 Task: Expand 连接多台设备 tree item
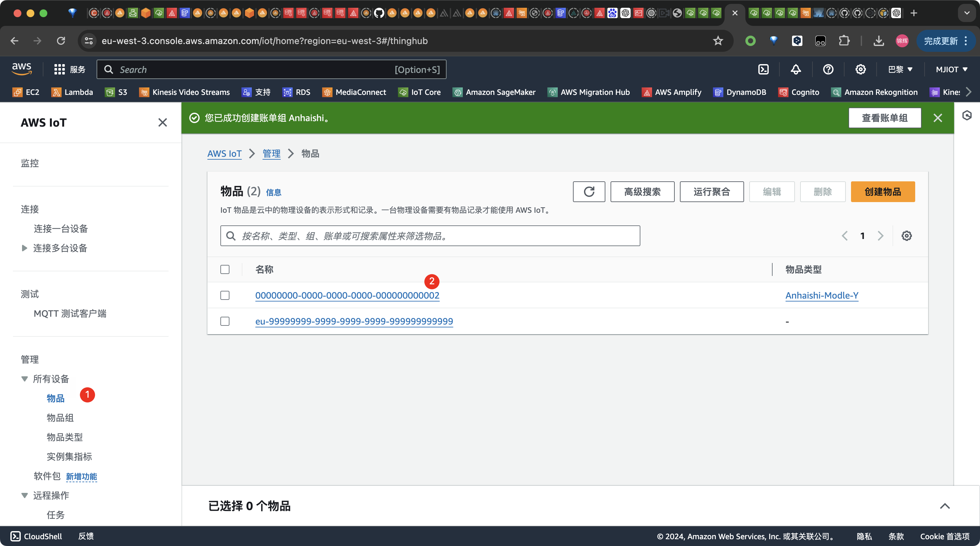coord(25,248)
